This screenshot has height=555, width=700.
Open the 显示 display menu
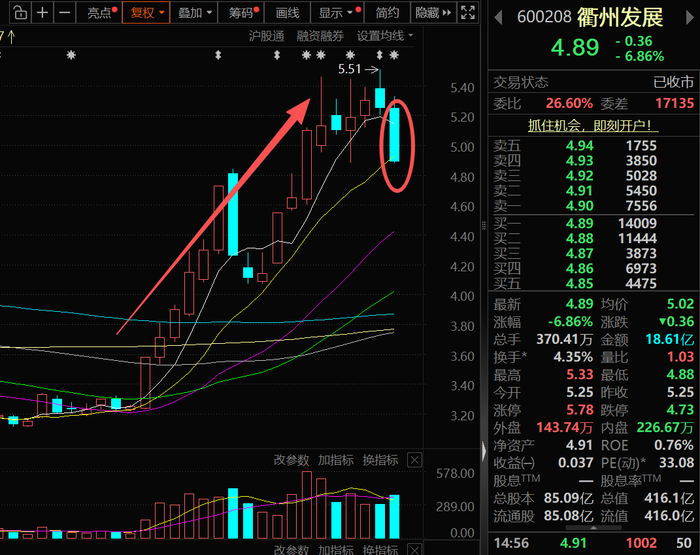tap(336, 13)
